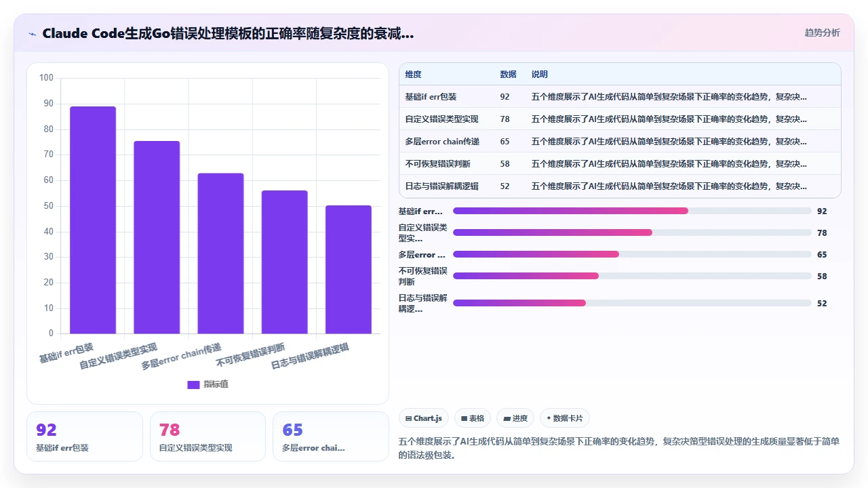Click table cell value 92
This screenshot has width=868, height=488.
[x=505, y=97]
